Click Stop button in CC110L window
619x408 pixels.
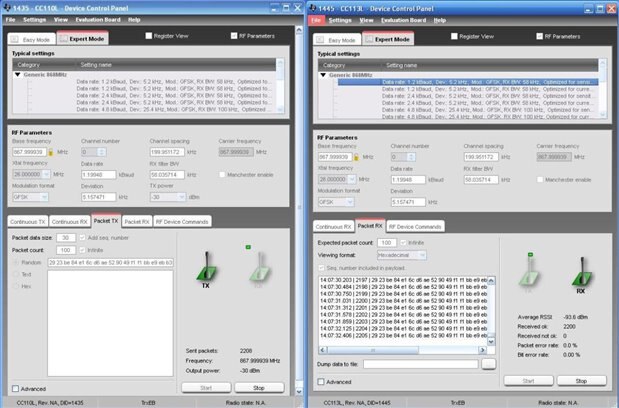point(259,388)
